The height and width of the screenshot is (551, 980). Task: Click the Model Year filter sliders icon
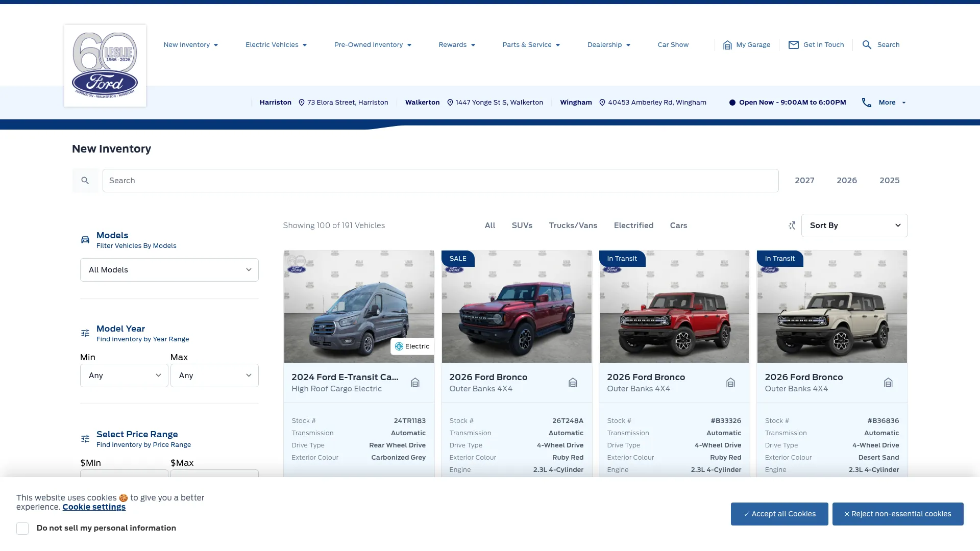point(85,333)
